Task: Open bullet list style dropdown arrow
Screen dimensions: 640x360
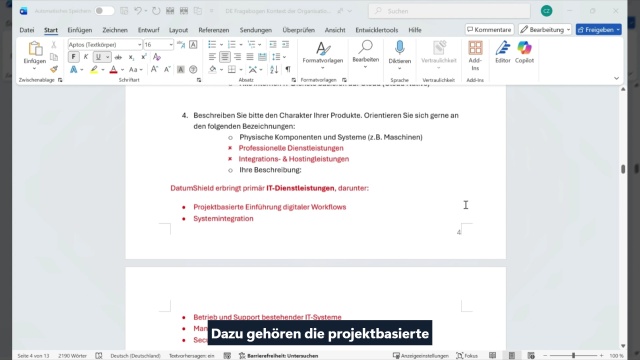Action: (221, 44)
